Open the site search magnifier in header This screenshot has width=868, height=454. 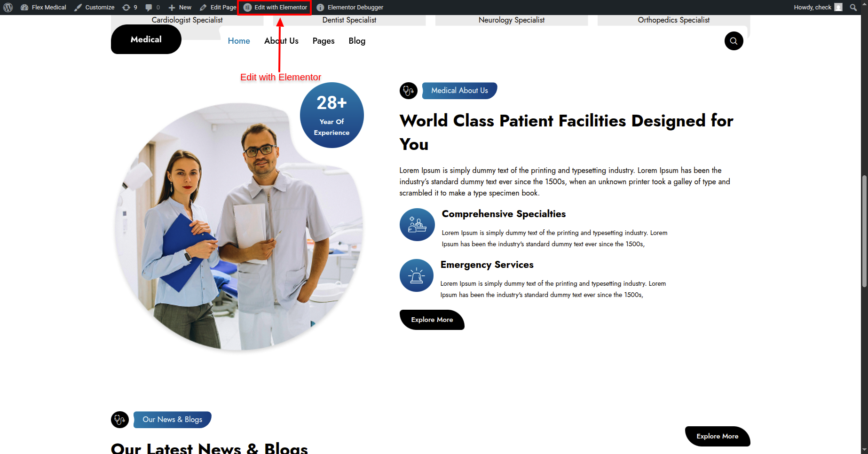pos(734,41)
